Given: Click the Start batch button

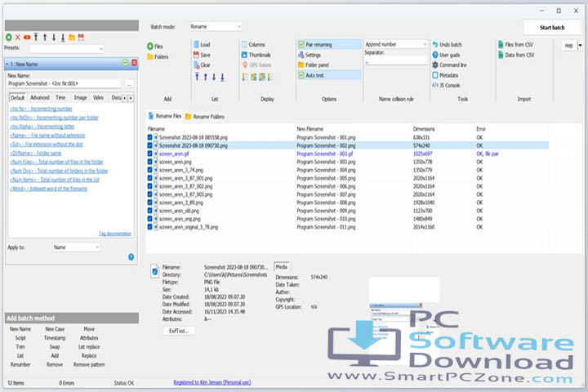Looking at the screenshot, I should click(552, 28).
